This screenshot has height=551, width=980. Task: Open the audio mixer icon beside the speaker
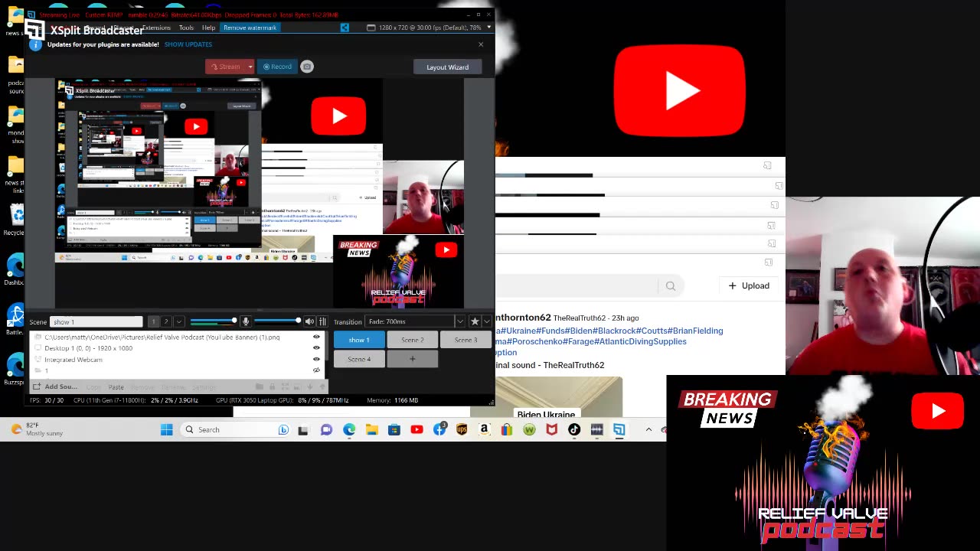pos(322,321)
